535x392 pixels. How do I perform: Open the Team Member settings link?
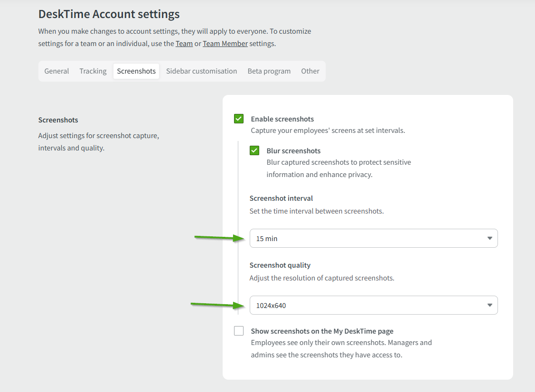[225, 44]
